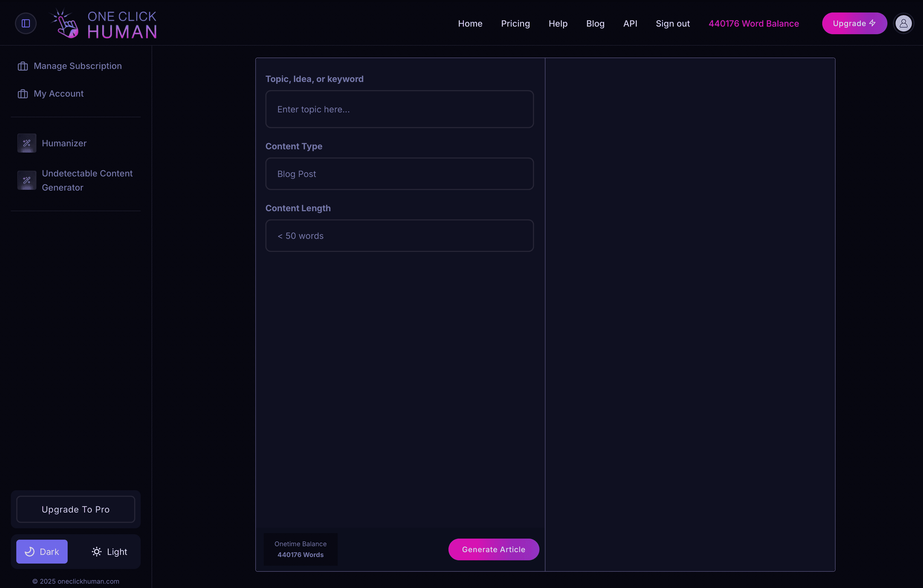Click the sun icon for Light mode
The image size is (923, 588).
pos(97,552)
